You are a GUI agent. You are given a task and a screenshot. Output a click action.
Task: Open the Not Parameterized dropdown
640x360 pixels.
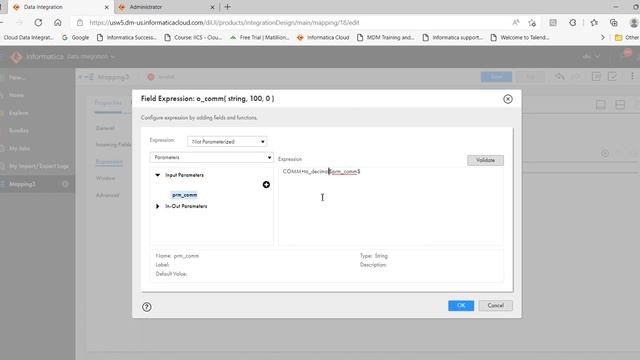pyautogui.click(x=227, y=142)
